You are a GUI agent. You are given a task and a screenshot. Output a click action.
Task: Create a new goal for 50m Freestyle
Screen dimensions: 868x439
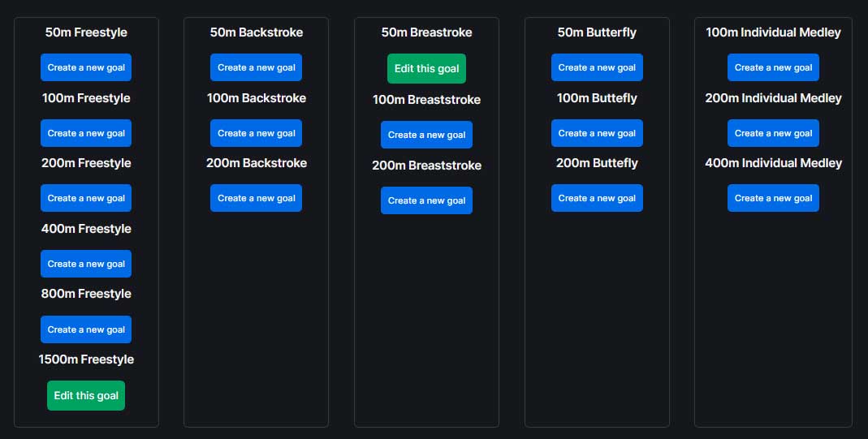[x=86, y=67]
